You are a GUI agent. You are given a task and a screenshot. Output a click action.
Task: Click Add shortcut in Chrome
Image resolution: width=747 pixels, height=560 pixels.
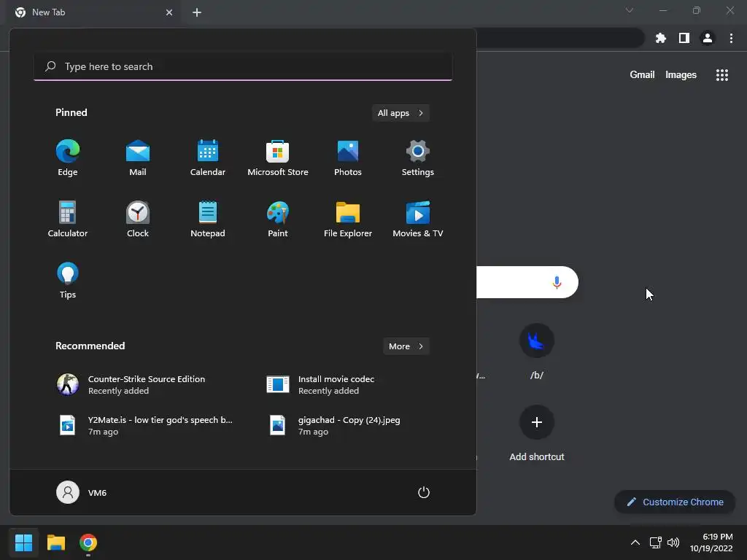(x=536, y=434)
